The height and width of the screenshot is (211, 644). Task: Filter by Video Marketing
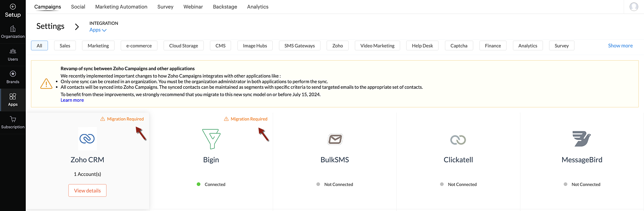click(x=377, y=46)
